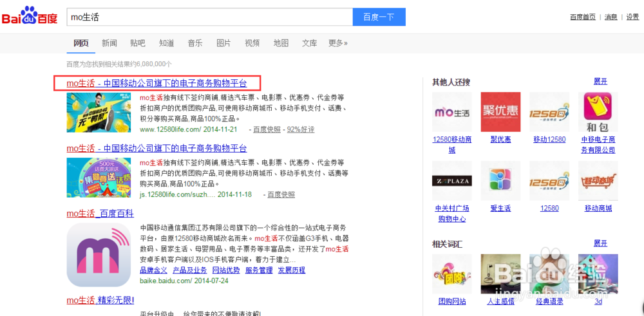Image resolution: width=644 pixels, height=316 pixels.
Task: Open the 3d related term link
Action: tap(598, 302)
